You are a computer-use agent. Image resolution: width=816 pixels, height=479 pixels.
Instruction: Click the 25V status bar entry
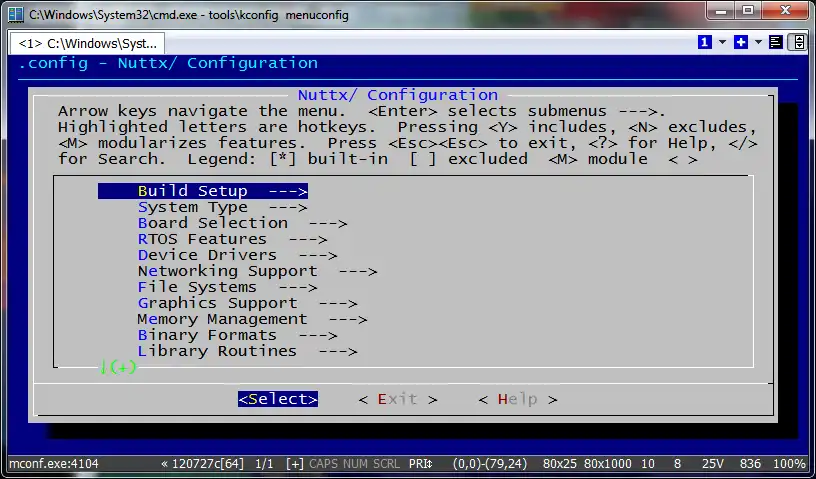pyautogui.click(x=712, y=463)
